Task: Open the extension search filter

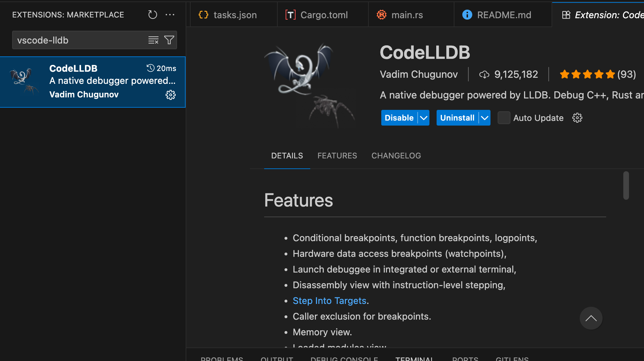Action: tap(169, 40)
